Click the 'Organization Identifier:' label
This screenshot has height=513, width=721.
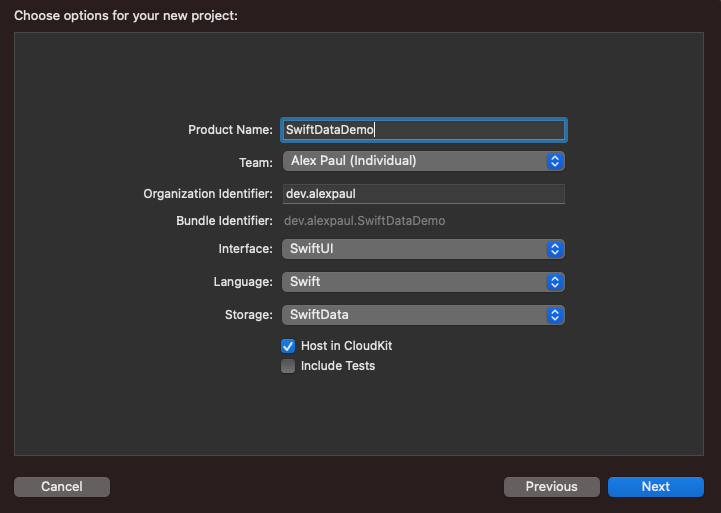(208, 194)
